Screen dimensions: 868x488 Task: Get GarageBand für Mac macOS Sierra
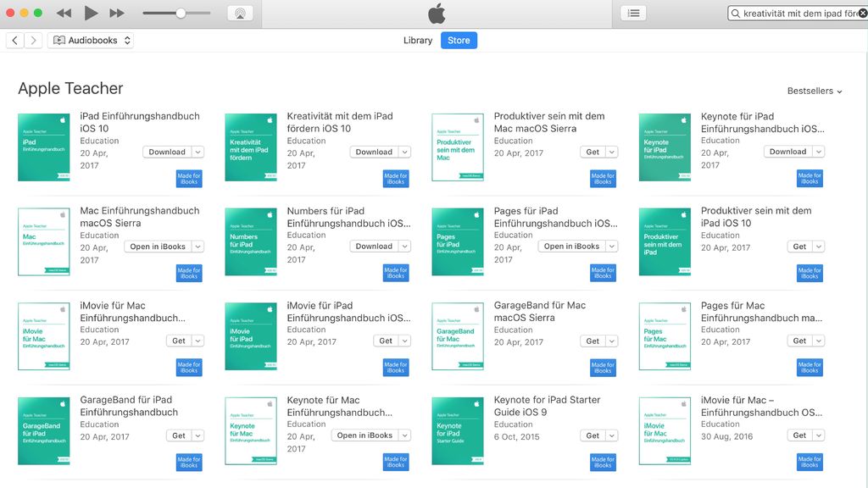(x=593, y=341)
